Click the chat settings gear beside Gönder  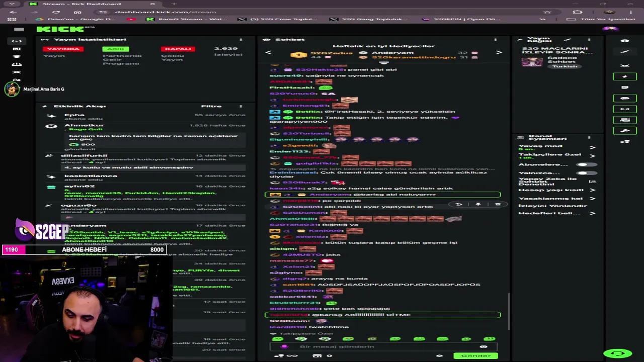click(439, 355)
